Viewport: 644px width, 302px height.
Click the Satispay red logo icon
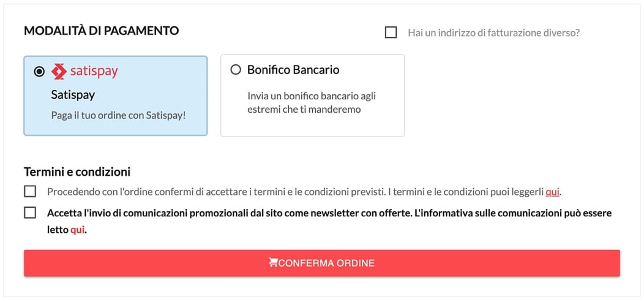click(x=59, y=72)
